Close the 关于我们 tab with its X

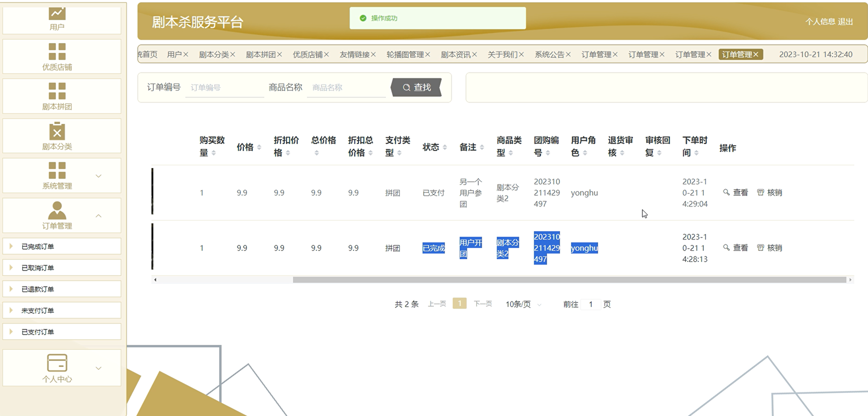(521, 55)
